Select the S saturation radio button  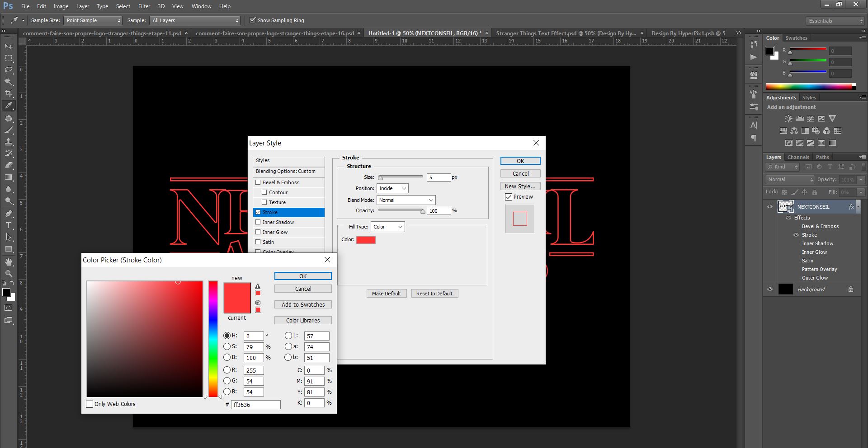(227, 346)
